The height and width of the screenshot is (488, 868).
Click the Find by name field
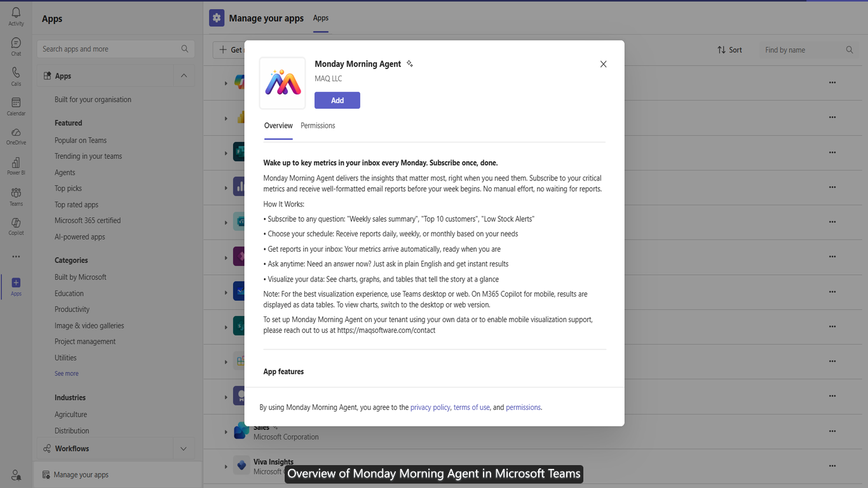(x=809, y=50)
